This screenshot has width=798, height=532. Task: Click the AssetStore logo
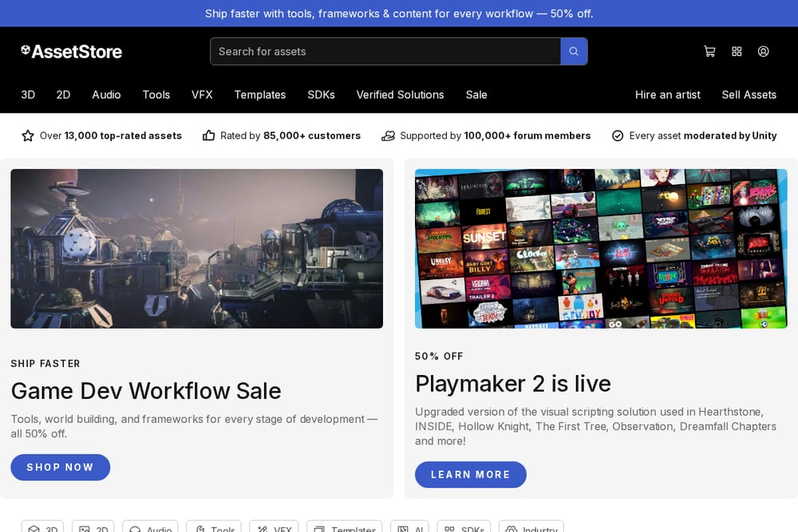(x=71, y=51)
